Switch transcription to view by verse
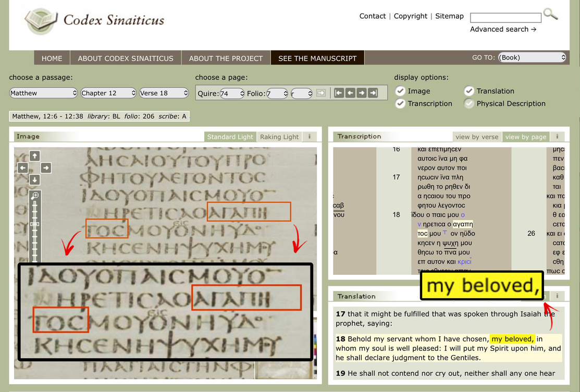This screenshot has height=392, width=580. click(x=477, y=137)
